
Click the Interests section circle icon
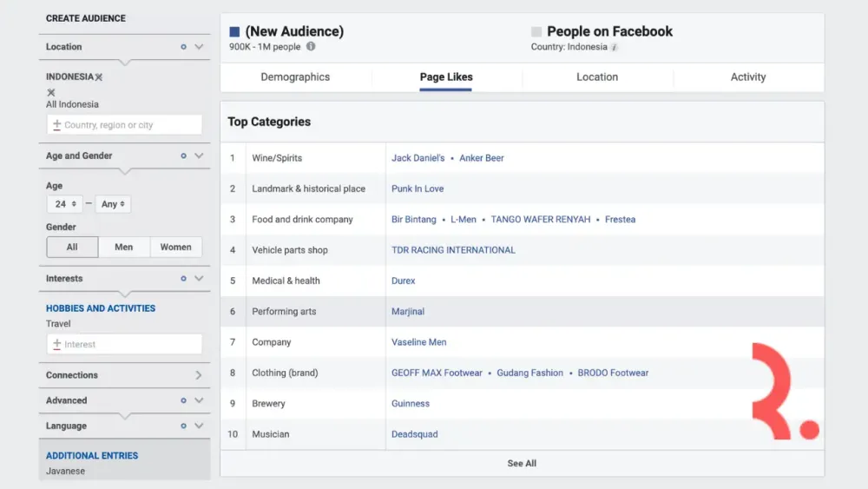(183, 279)
